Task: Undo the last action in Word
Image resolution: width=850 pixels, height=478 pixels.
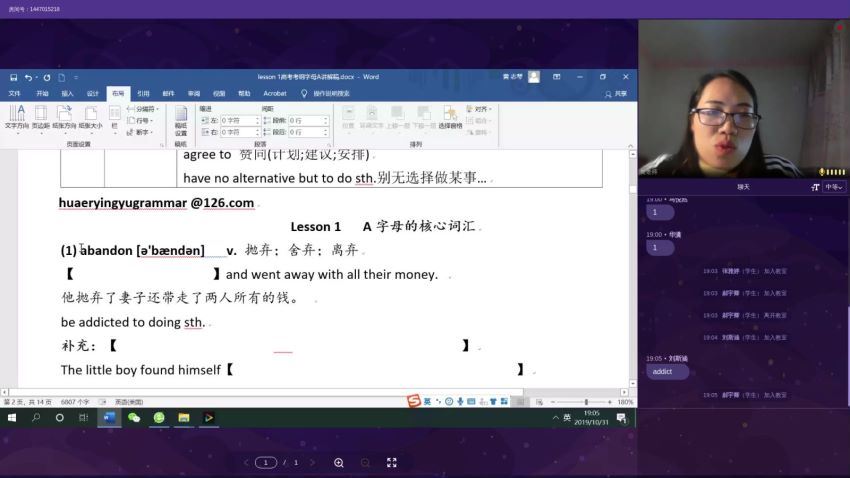Action: (x=28, y=77)
